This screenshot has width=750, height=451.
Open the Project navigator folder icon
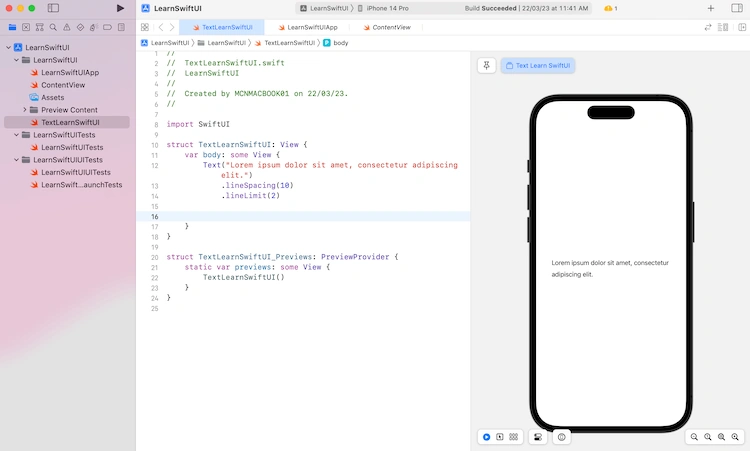[x=12, y=27]
